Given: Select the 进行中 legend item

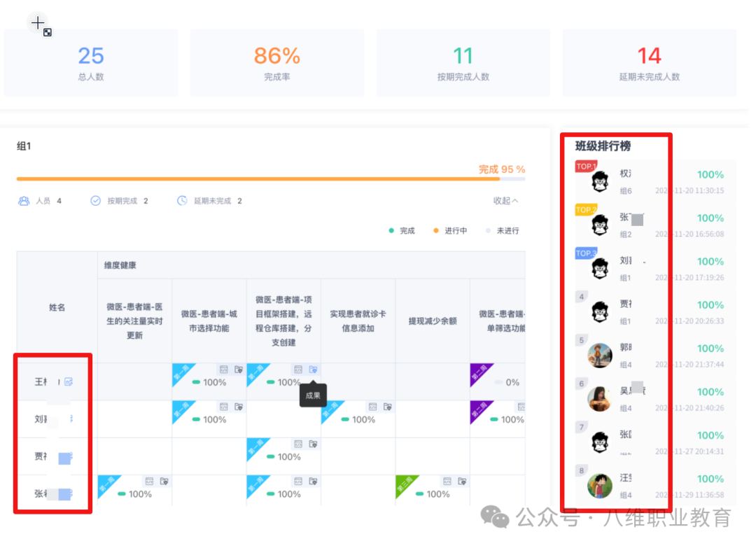Looking at the screenshot, I should [450, 230].
